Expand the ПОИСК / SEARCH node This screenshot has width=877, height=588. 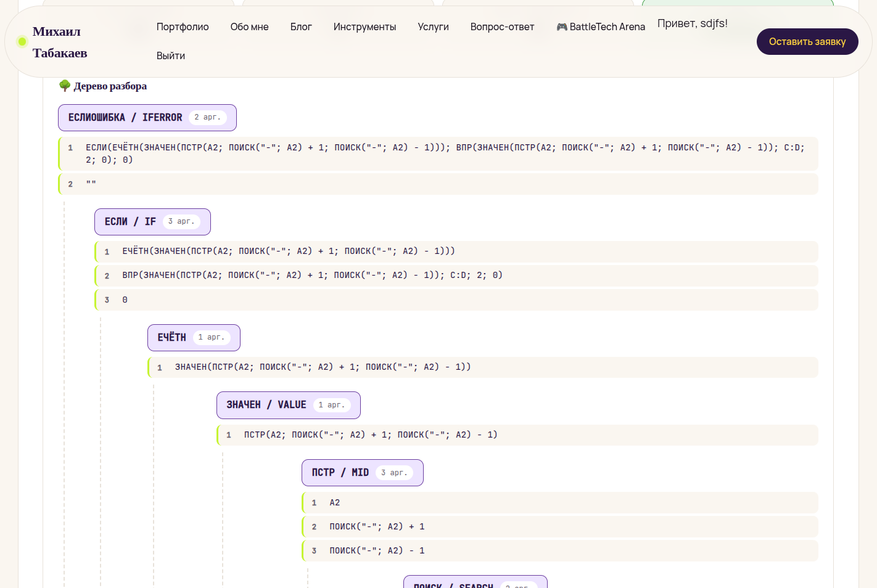click(x=476, y=582)
